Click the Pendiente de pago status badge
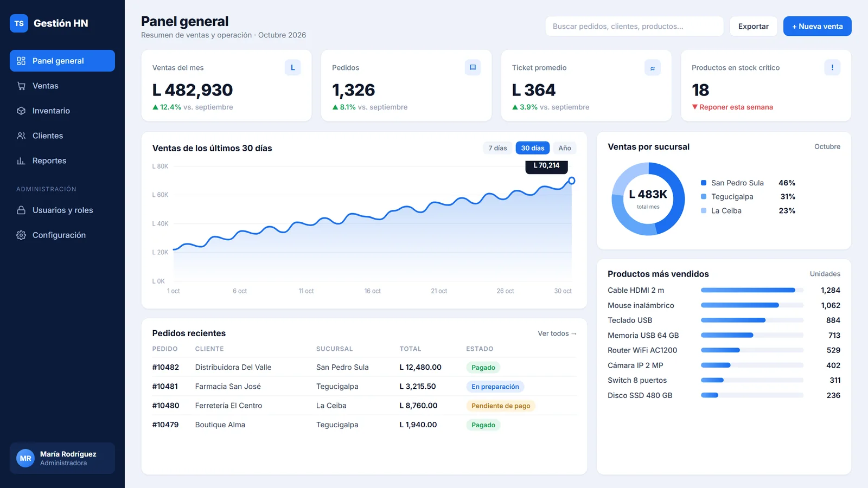 point(501,406)
